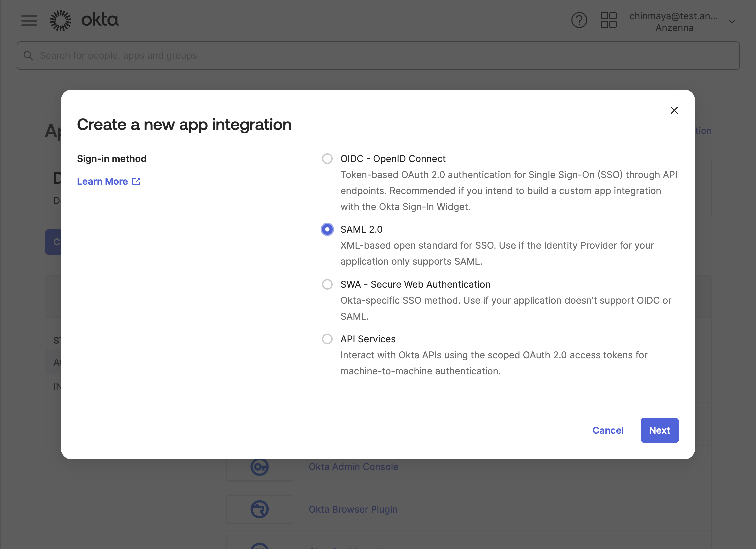
Task: Close the dialog with X icon
Action: point(674,110)
